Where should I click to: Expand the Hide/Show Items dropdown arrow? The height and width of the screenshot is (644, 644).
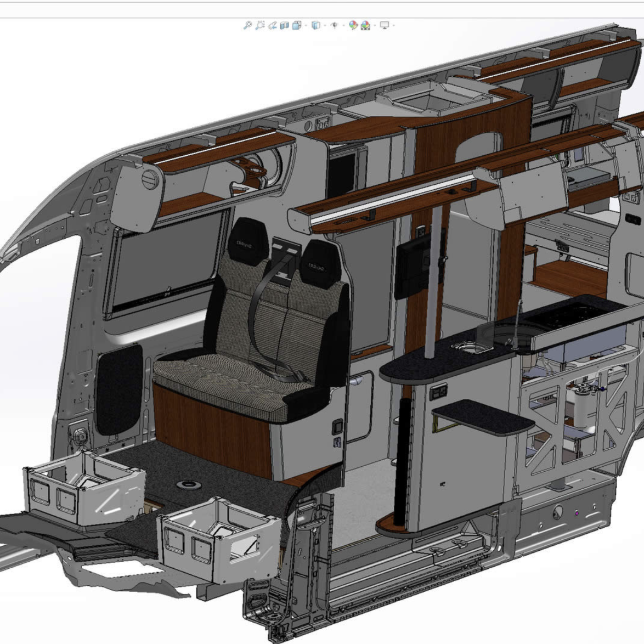click(344, 25)
